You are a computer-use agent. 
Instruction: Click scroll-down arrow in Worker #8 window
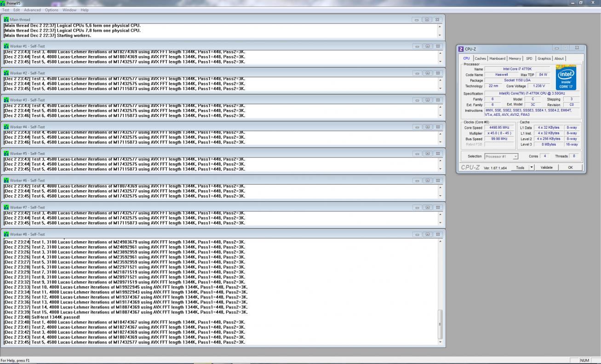pos(440,342)
